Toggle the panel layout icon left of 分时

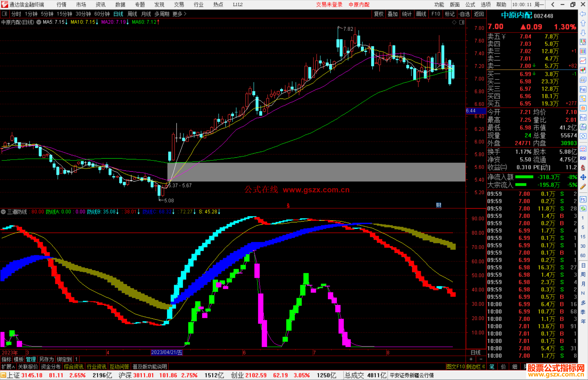(5, 14)
